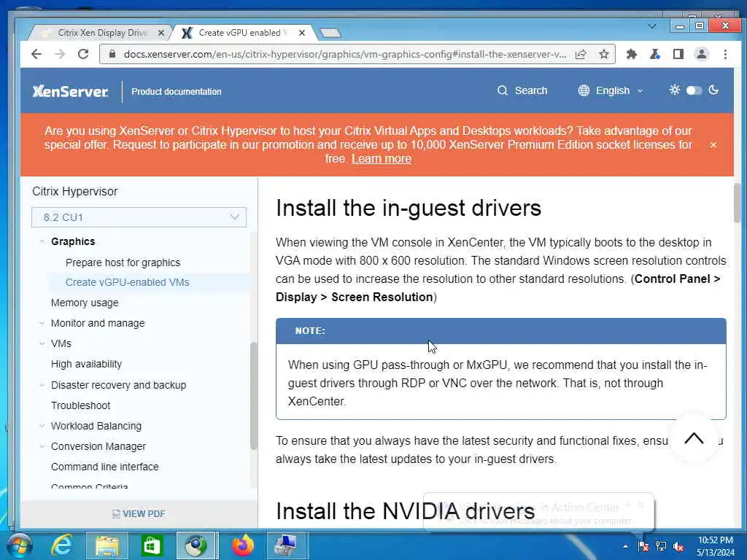
Task: Expand the Conversion Manager section
Action: click(x=42, y=446)
